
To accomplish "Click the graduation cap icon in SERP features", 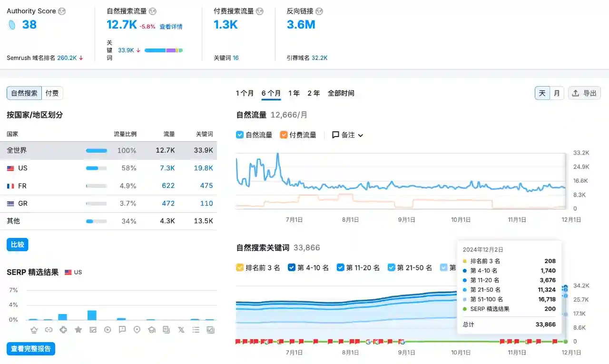I will pyautogui.click(x=152, y=330).
